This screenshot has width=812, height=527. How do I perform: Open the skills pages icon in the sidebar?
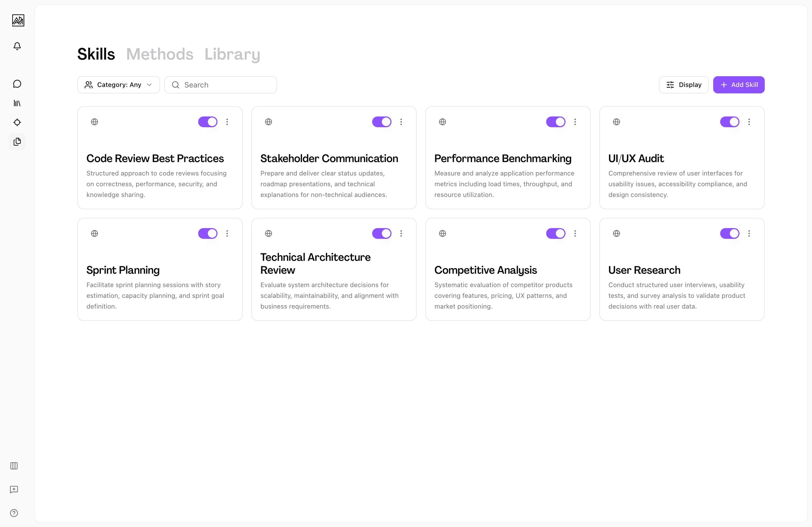click(x=17, y=142)
